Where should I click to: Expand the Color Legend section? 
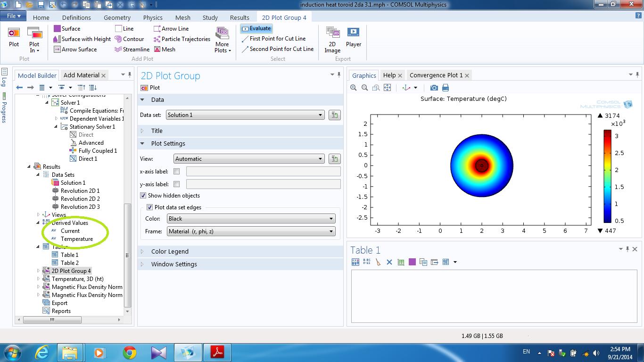click(x=170, y=252)
